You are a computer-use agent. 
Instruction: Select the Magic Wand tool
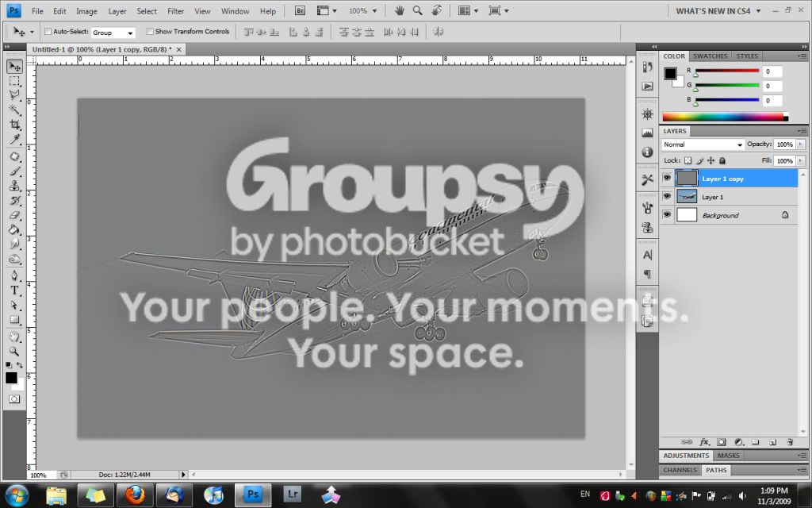coord(14,110)
